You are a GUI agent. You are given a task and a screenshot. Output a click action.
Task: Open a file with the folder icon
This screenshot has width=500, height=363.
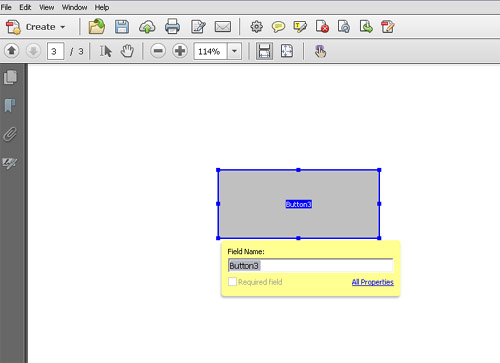pyautogui.click(x=97, y=27)
